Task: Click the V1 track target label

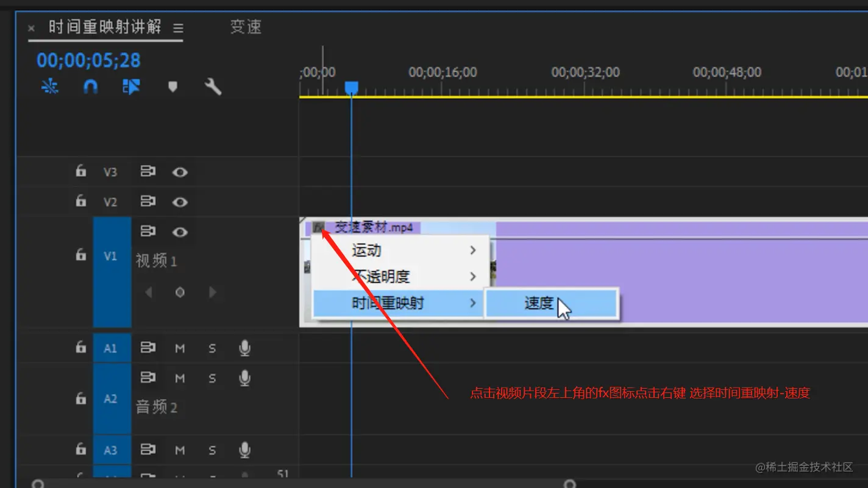Action: coord(112,272)
